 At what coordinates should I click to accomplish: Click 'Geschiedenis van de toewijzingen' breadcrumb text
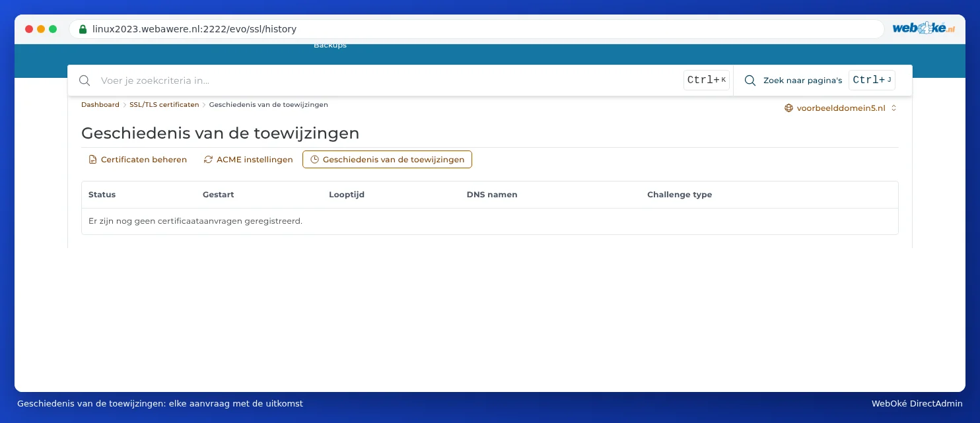click(269, 105)
